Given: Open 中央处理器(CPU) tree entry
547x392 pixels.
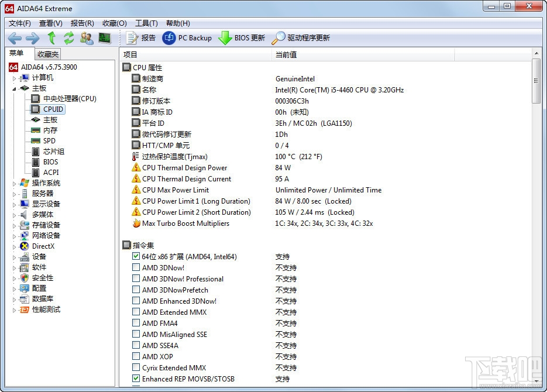Looking at the screenshot, I should (64, 99).
